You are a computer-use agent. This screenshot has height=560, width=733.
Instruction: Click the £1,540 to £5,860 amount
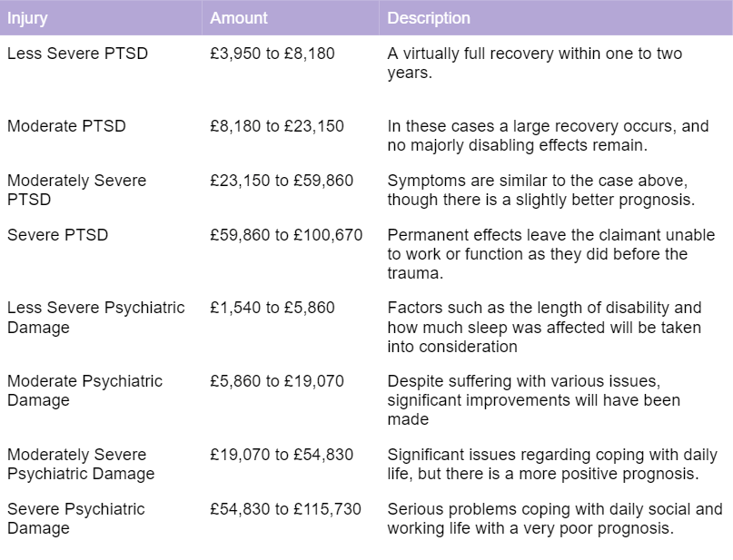272,308
